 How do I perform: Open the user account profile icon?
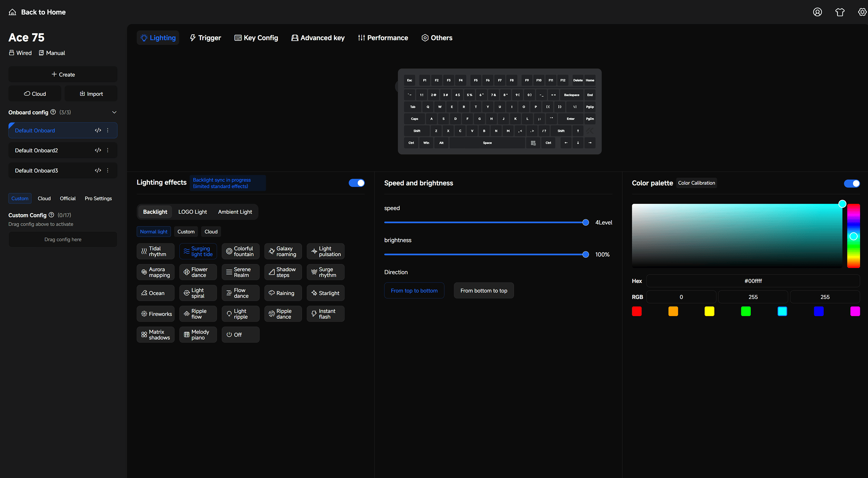click(817, 12)
